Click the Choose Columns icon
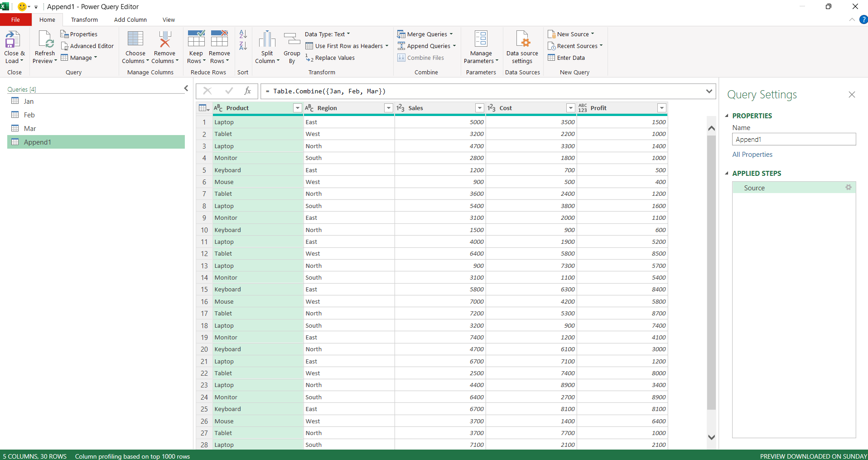This screenshot has width=868, height=460. tap(135, 39)
